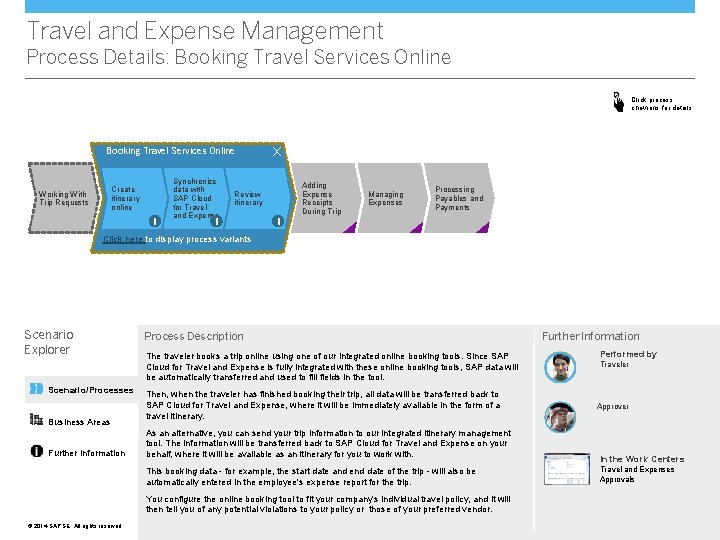Image resolution: width=720 pixels, height=540 pixels.
Task: Click 'Travel and Expense Management' slide title
Action: point(205,31)
